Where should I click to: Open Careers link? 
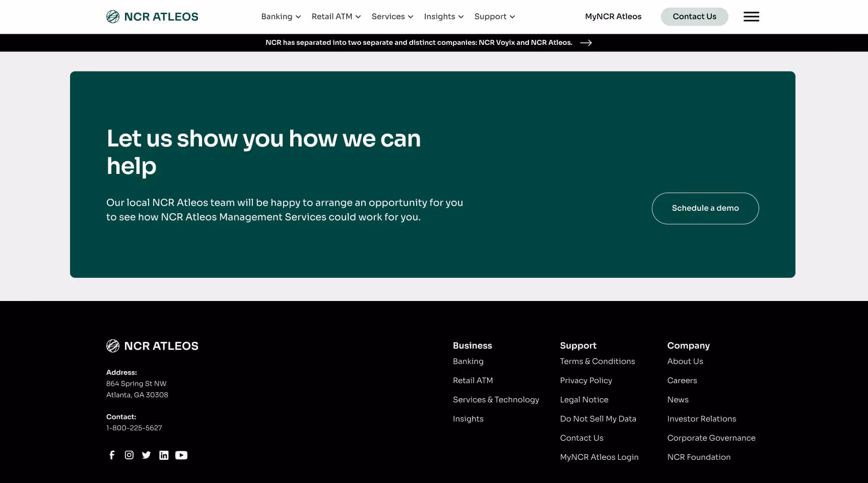(x=682, y=381)
